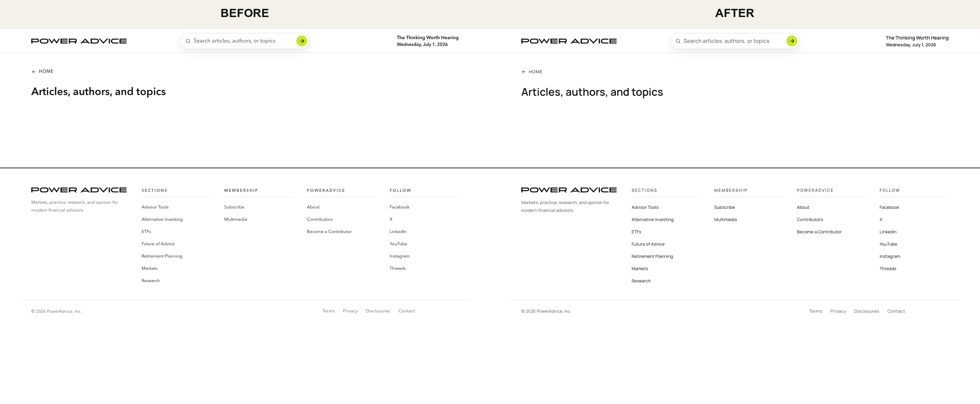Open Contact in AFTER footer
The width and height of the screenshot is (980, 404).
(896, 311)
